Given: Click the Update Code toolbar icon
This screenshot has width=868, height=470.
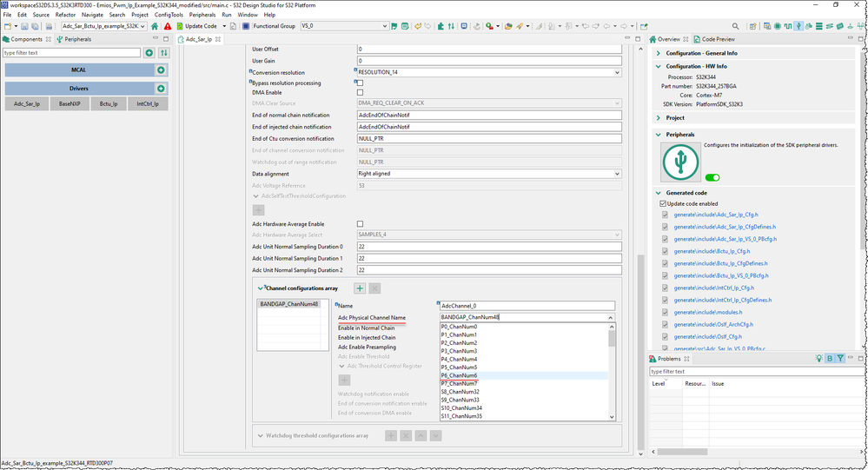Looking at the screenshot, I should (x=179, y=26).
